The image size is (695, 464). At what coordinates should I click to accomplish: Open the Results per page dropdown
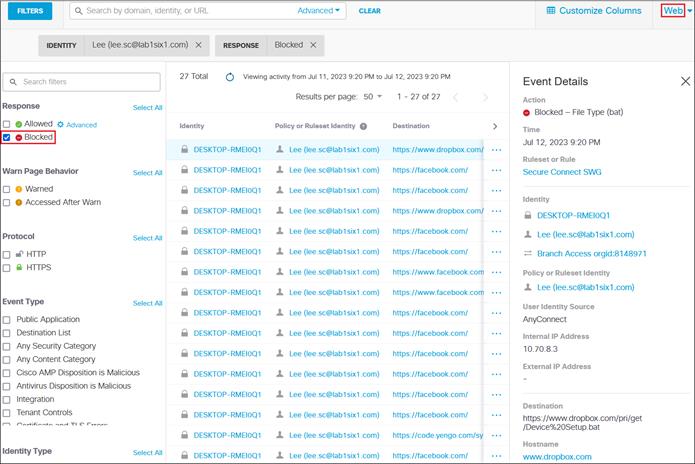(x=373, y=97)
